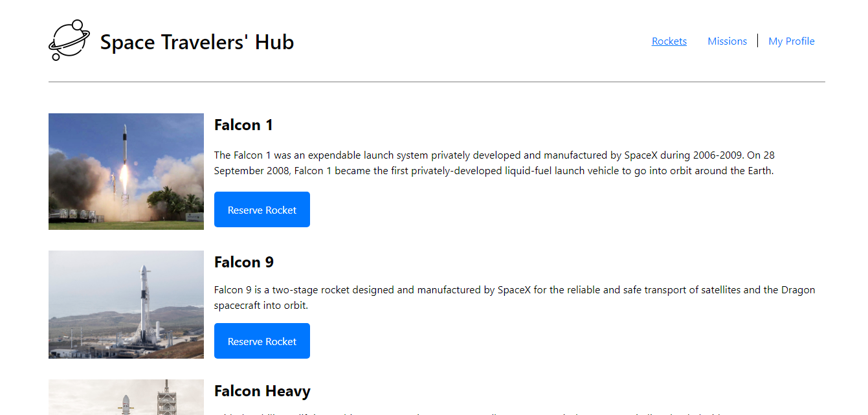Image resolution: width=868 pixels, height=415 pixels.
Task: Select the Falcon 1 heading
Action: tap(243, 125)
